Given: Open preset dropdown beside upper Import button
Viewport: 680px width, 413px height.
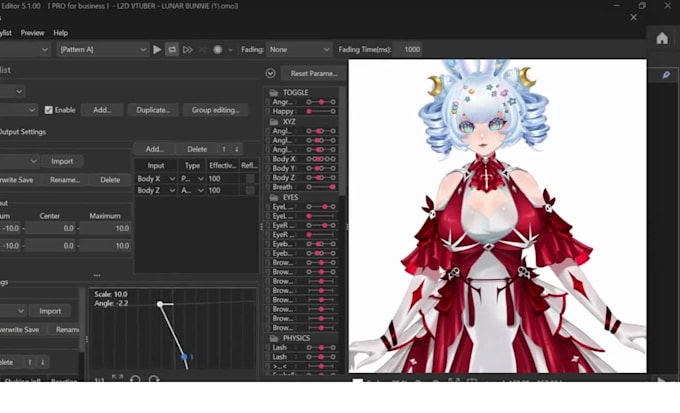Looking at the screenshot, I should click(x=19, y=161).
